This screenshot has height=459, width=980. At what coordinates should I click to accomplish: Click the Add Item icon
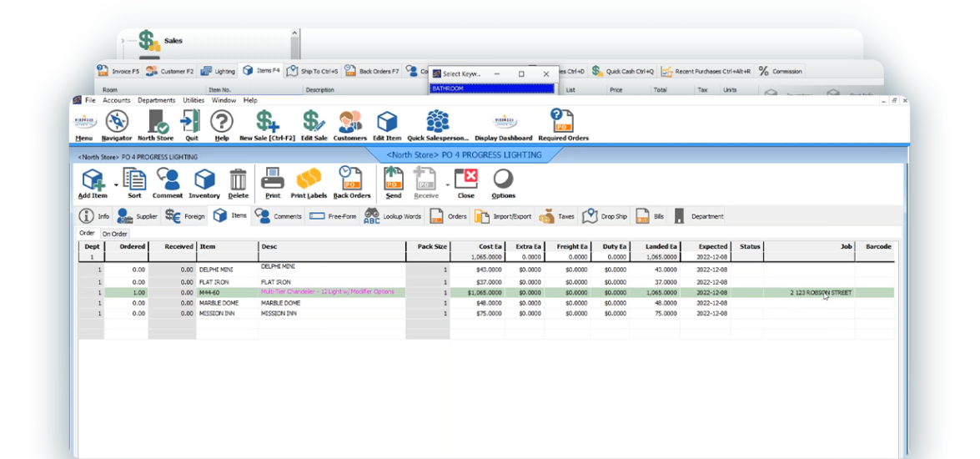pyautogui.click(x=93, y=184)
